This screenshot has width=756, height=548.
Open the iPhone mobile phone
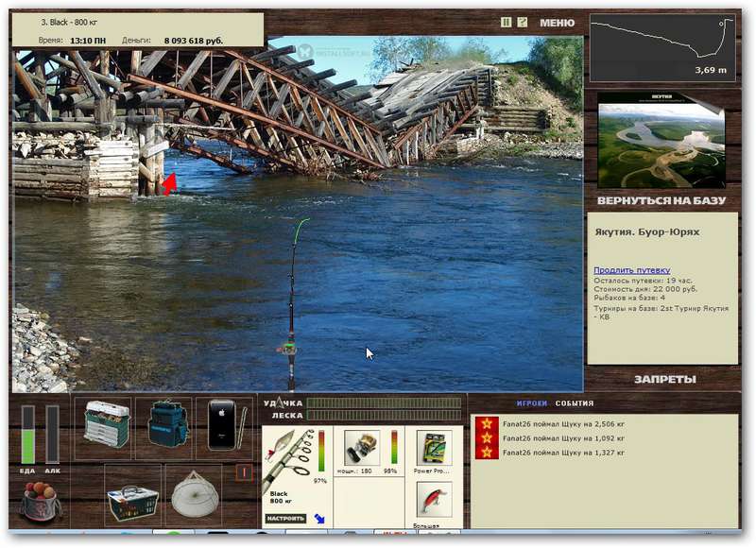coord(222,425)
